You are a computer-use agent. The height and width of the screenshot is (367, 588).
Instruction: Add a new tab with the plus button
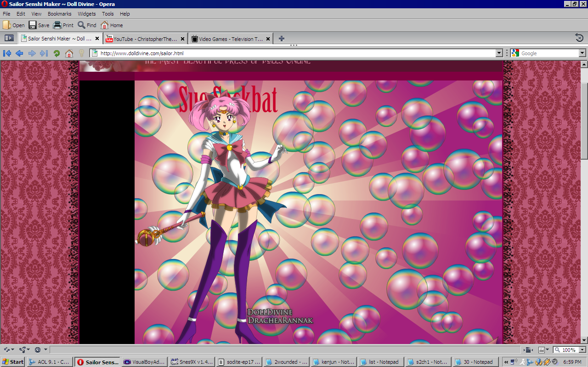click(x=282, y=39)
